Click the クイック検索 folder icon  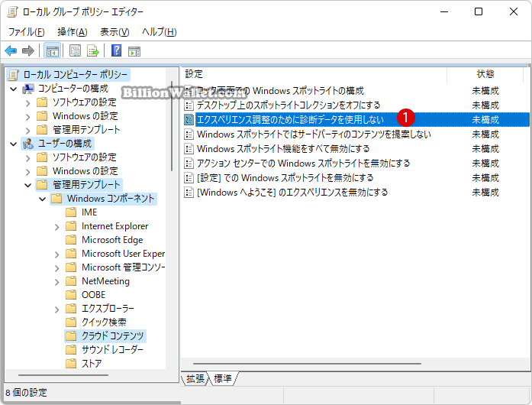coord(71,322)
